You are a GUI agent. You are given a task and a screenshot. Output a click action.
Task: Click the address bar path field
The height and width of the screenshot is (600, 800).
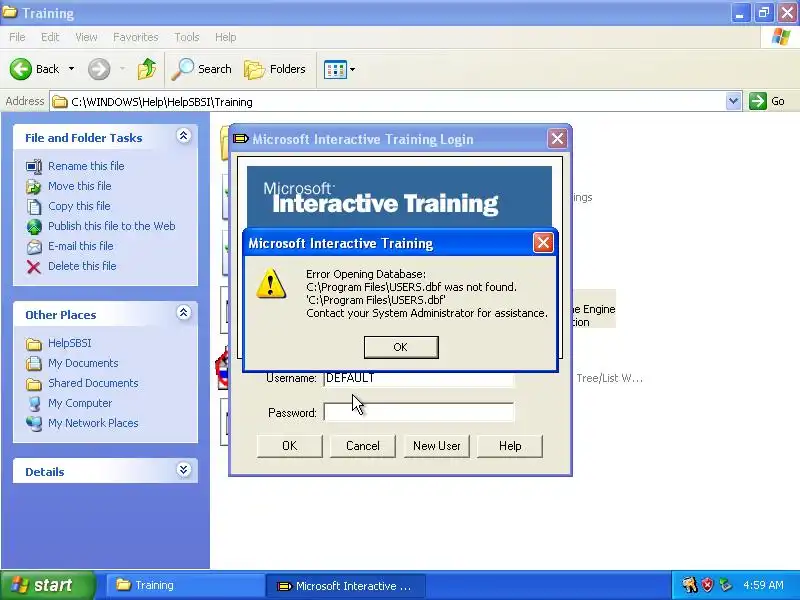point(388,102)
